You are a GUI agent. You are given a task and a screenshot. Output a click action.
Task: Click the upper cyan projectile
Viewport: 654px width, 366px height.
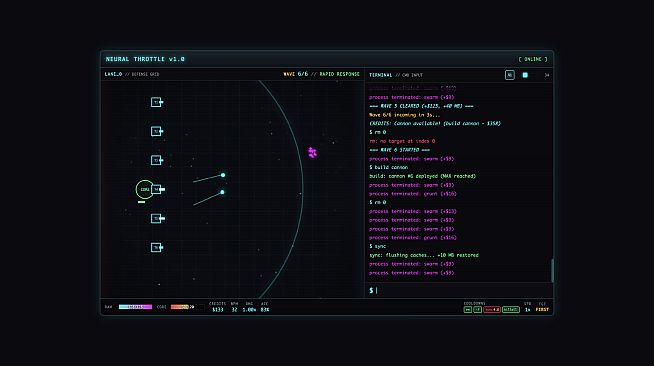(x=223, y=175)
